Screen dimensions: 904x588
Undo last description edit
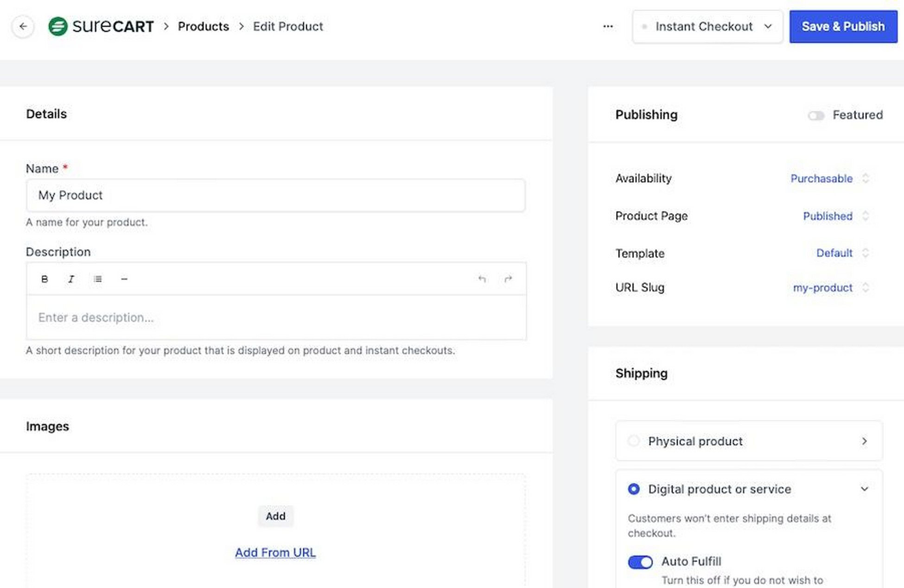point(482,279)
